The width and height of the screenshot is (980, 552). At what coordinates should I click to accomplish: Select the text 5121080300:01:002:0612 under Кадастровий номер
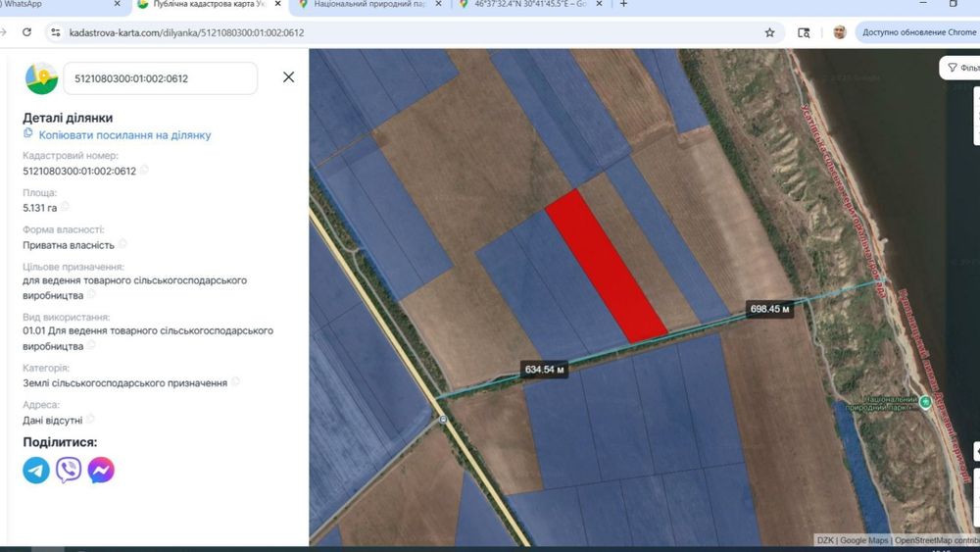pos(79,171)
